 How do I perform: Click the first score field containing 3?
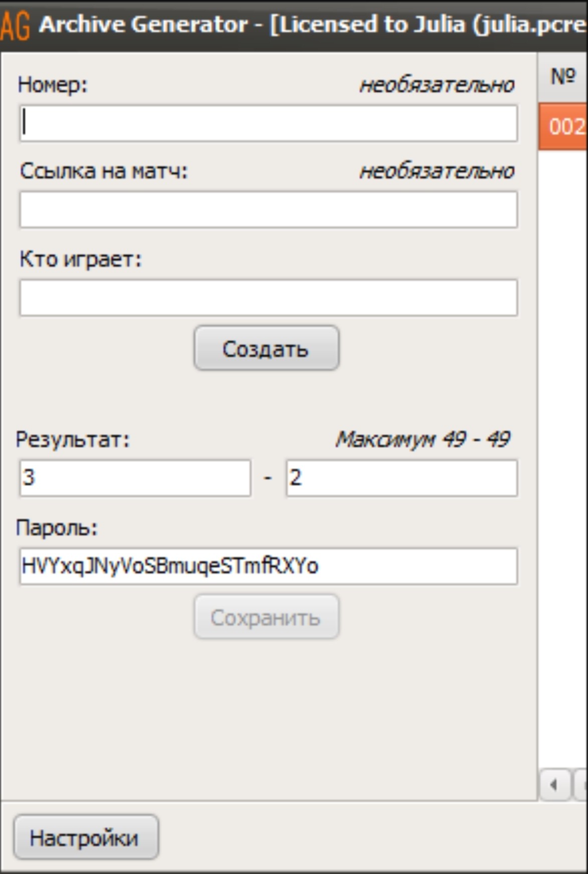coord(135,478)
